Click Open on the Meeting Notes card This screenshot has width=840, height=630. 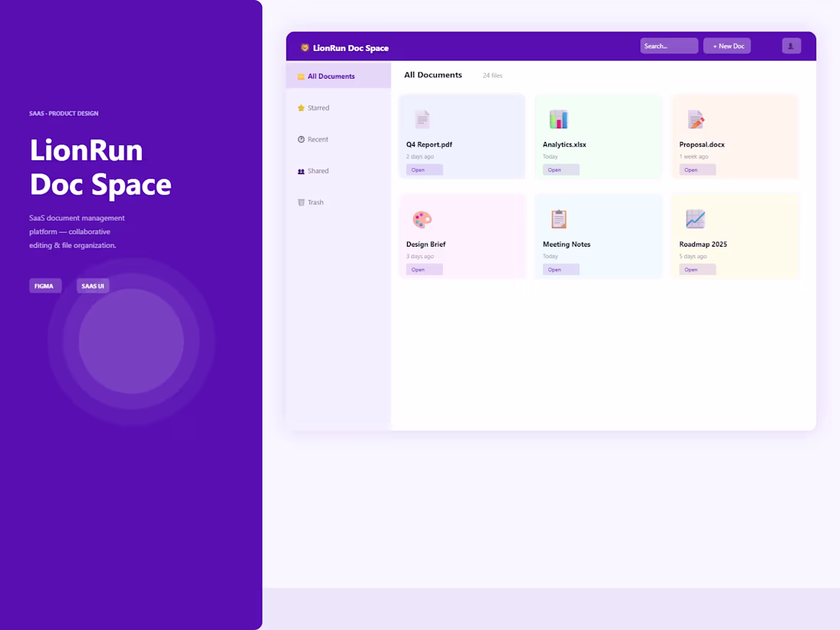pyautogui.click(x=561, y=269)
